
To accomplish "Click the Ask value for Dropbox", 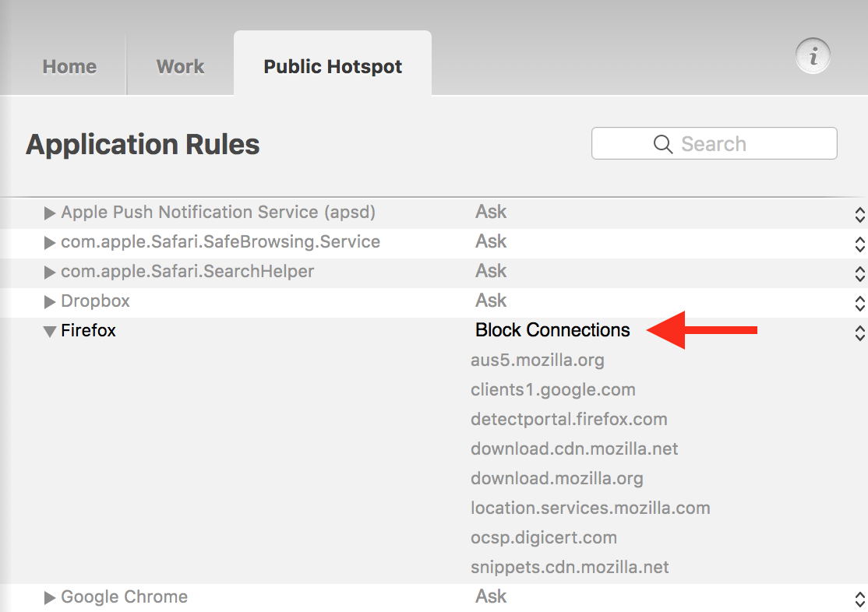I will tap(491, 301).
